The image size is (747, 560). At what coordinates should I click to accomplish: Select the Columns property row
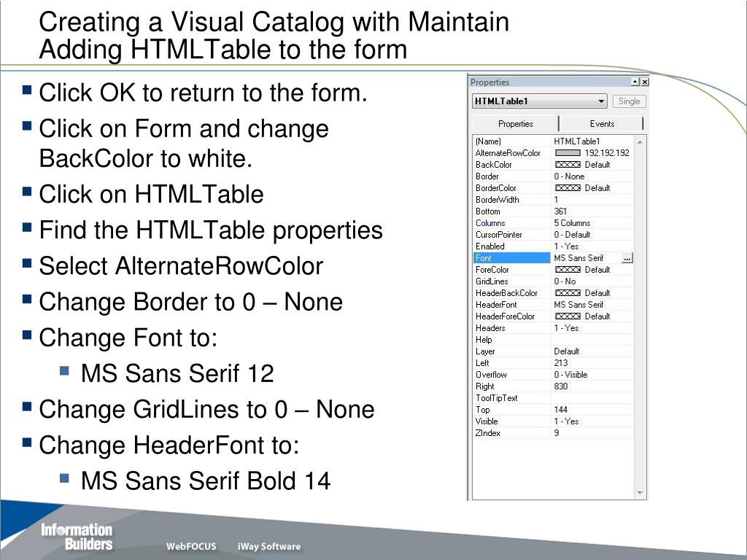[511, 223]
